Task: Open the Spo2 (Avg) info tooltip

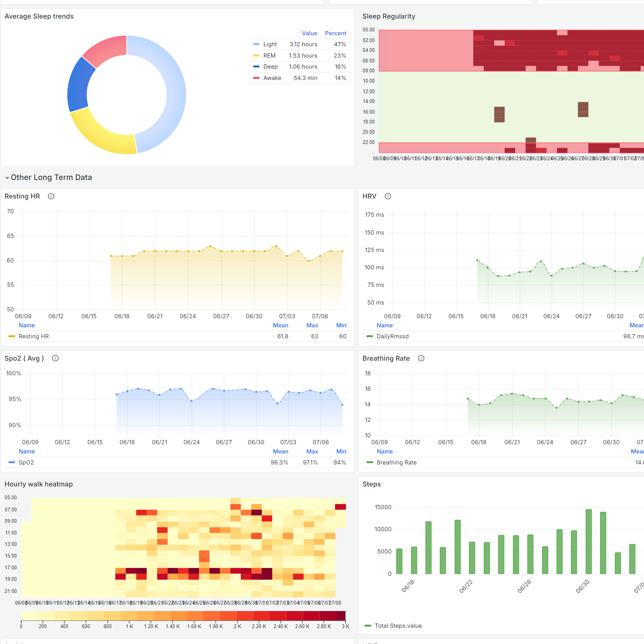Action: pos(55,358)
